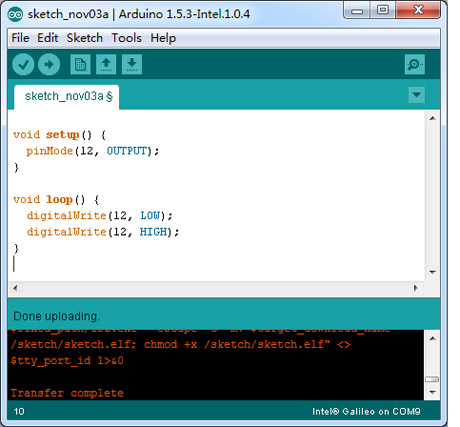The image size is (460, 427).
Task: Click pinMode in the editor
Action: 49,151
